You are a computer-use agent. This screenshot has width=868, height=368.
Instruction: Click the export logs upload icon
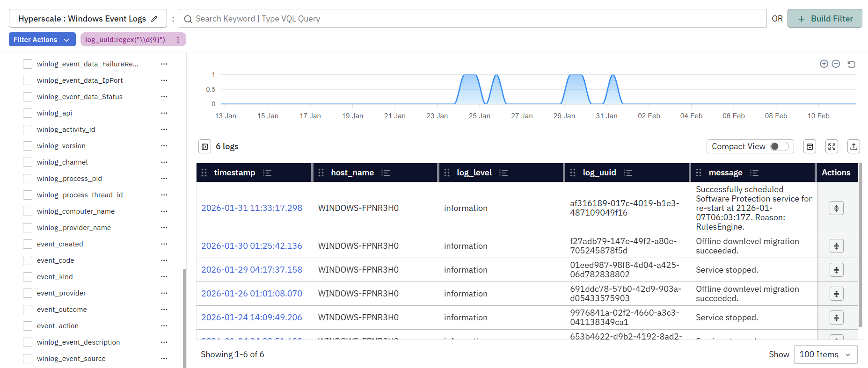(853, 146)
